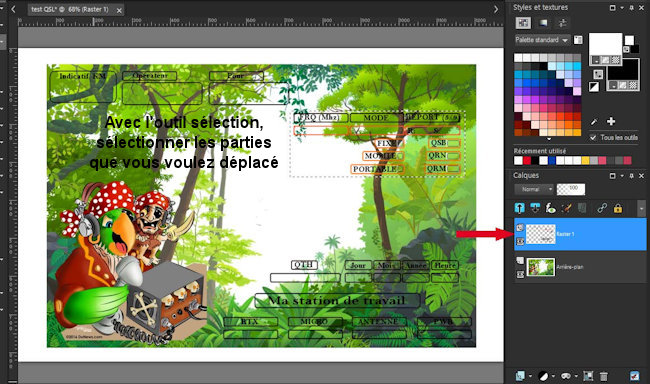Screen dimensions: 650x384
Task: Click the large white foreground material swatch
Action: pyautogui.click(x=605, y=45)
